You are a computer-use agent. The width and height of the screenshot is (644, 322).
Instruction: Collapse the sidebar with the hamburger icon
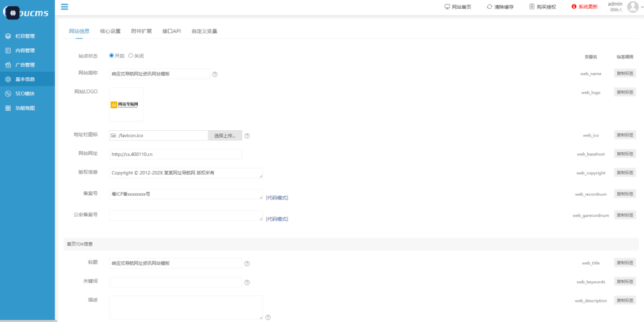click(65, 7)
